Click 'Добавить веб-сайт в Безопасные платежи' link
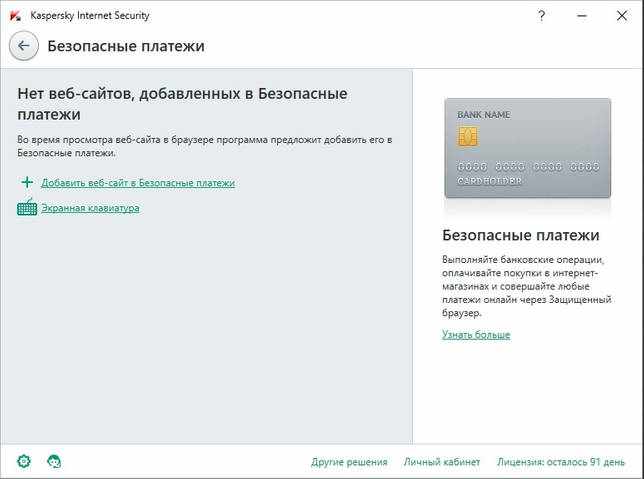The image size is (644, 479). pos(138,183)
